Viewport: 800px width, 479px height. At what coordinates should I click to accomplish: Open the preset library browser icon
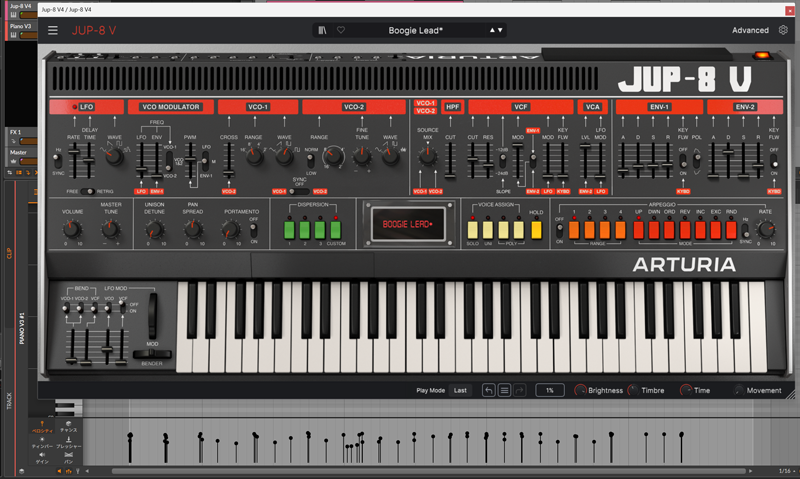click(322, 30)
